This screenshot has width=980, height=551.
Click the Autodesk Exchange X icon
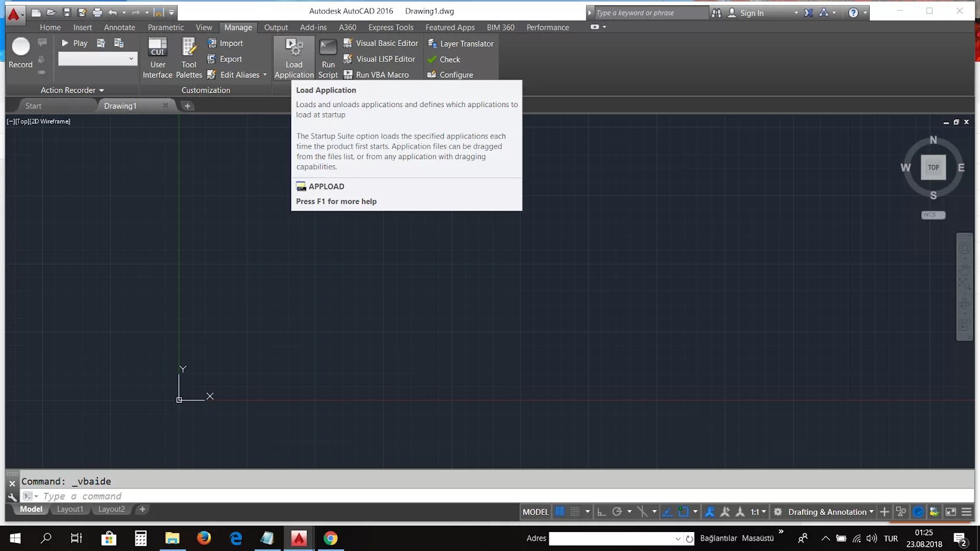point(809,13)
